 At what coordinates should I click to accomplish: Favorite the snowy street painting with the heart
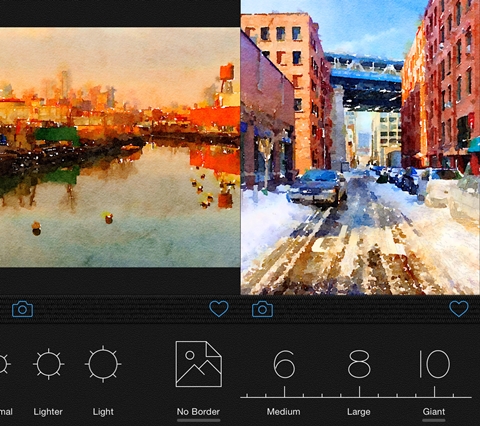tap(459, 309)
